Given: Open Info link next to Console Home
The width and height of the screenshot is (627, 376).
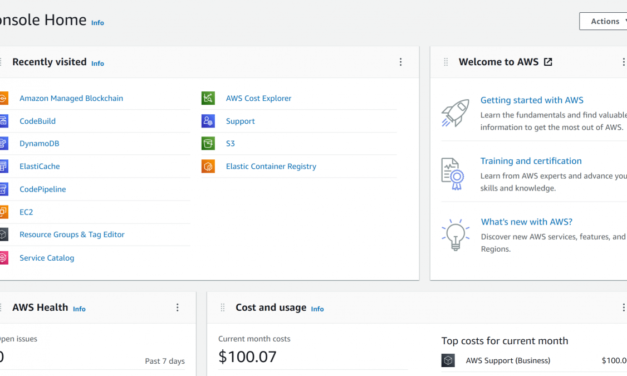Looking at the screenshot, I should (98, 23).
